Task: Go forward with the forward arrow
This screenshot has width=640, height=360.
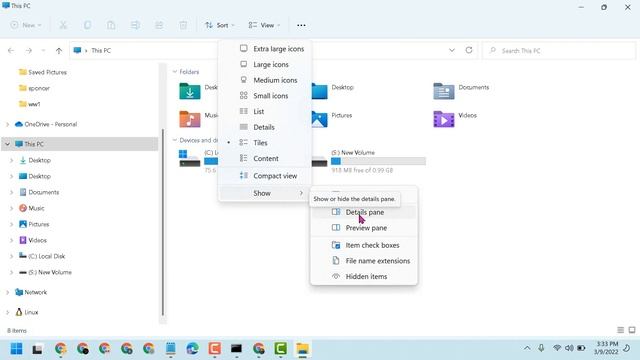Action: (x=29, y=51)
